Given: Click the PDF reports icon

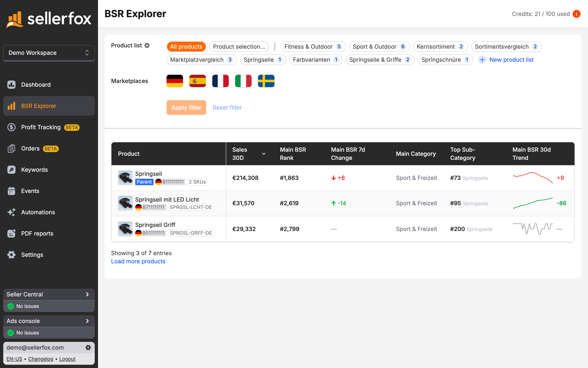Looking at the screenshot, I should click(x=11, y=233).
